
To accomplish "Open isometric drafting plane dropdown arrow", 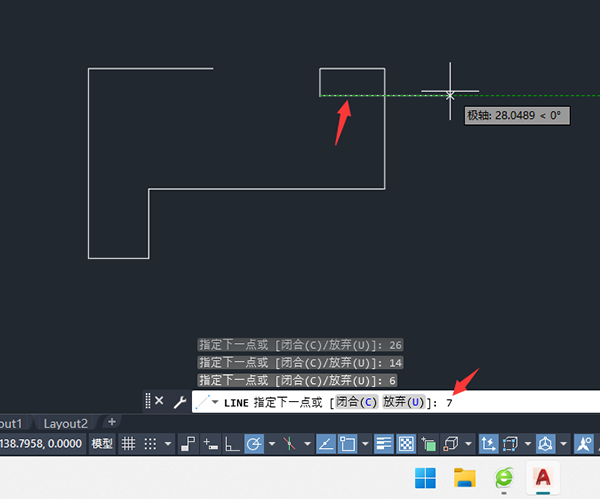I will click(307, 444).
